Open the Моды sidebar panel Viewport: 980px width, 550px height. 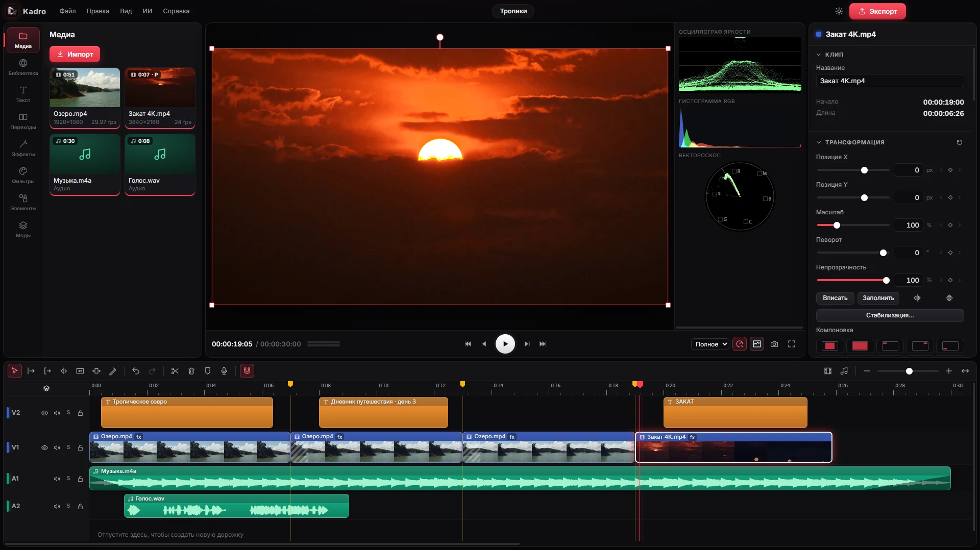tap(23, 229)
